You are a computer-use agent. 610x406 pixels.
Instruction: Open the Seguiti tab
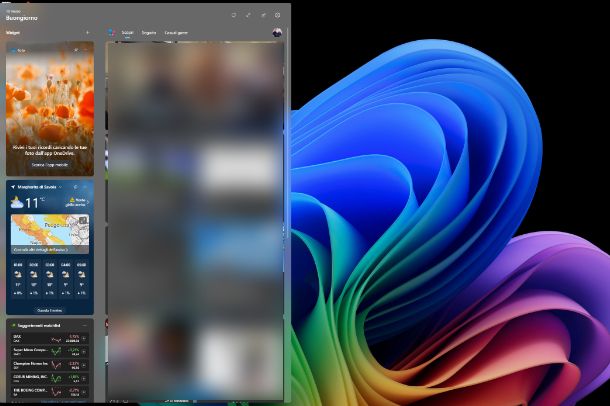(x=149, y=33)
